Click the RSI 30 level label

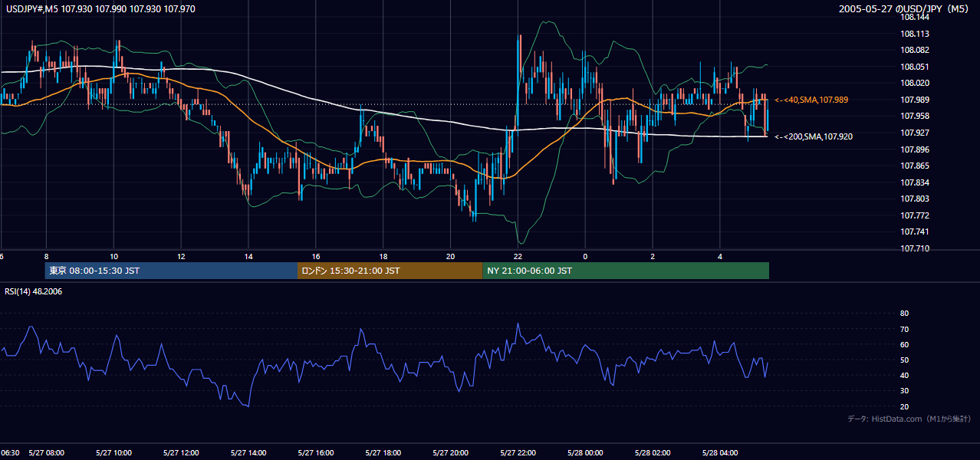coord(904,391)
